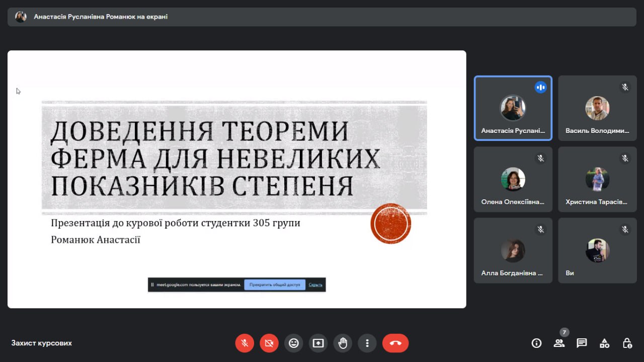Screen dimensions: 644x362
Task: Turn on the camera in the call controls
Action: (x=269, y=343)
